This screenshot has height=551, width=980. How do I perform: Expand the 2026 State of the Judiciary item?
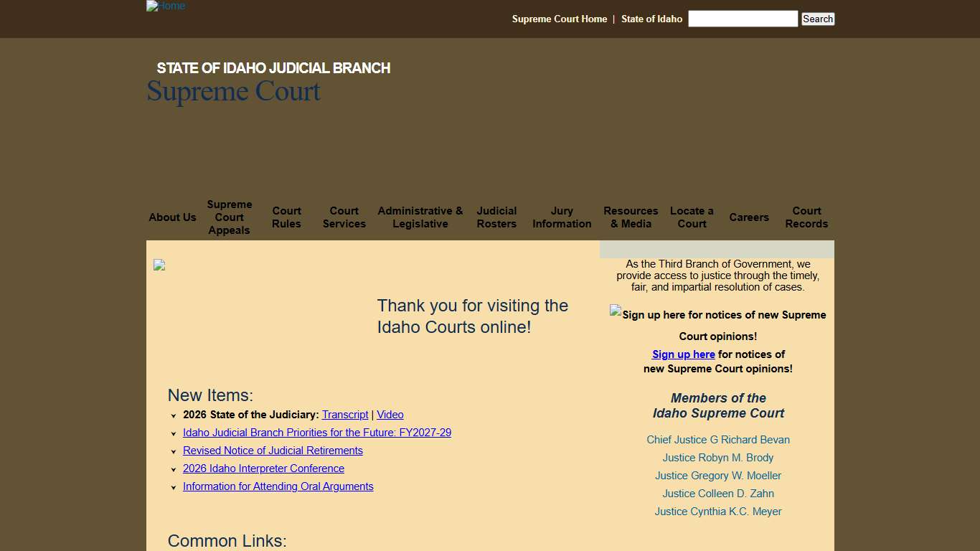tap(174, 415)
